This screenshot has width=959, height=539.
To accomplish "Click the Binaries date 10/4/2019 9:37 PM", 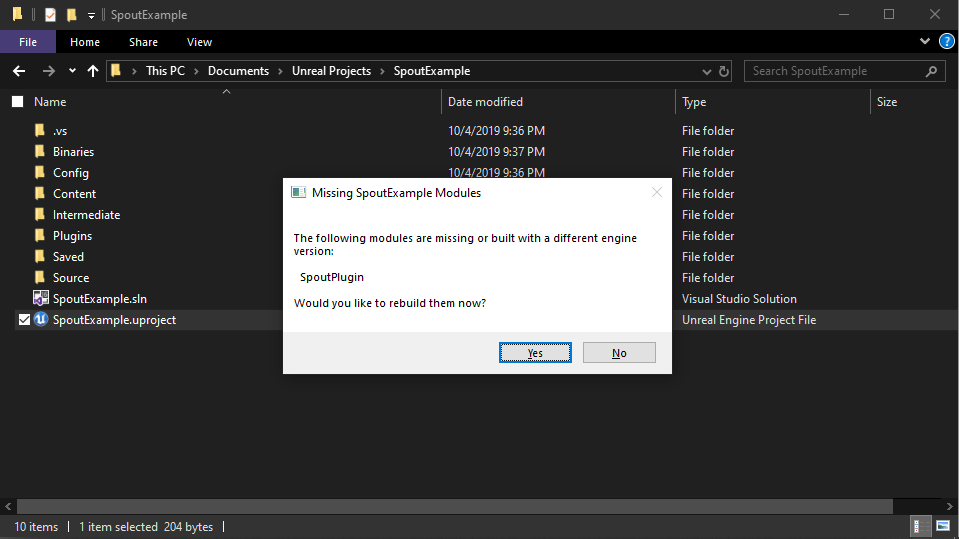I will (x=496, y=151).
